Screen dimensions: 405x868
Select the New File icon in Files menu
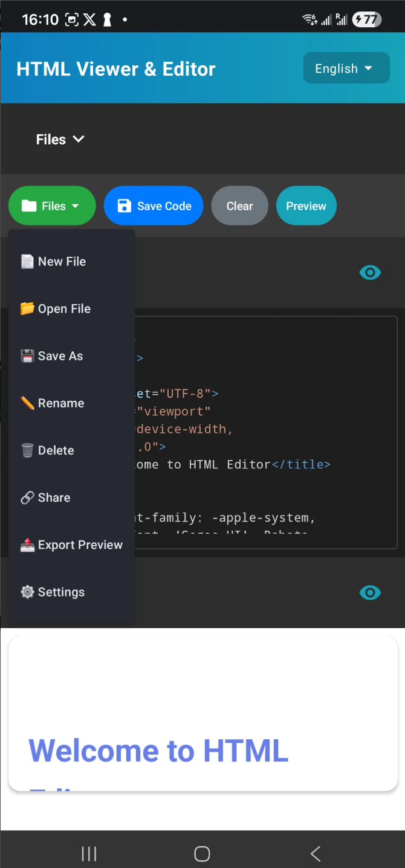27,261
